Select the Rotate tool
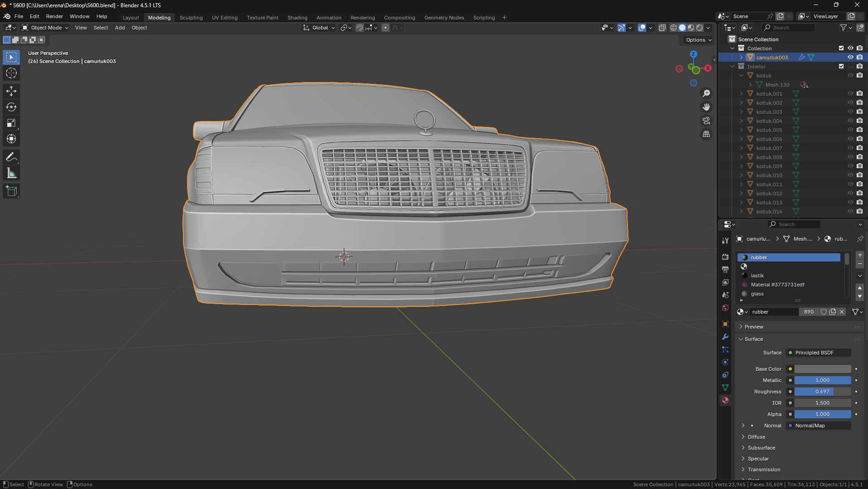Image resolution: width=868 pixels, height=489 pixels. [11, 107]
